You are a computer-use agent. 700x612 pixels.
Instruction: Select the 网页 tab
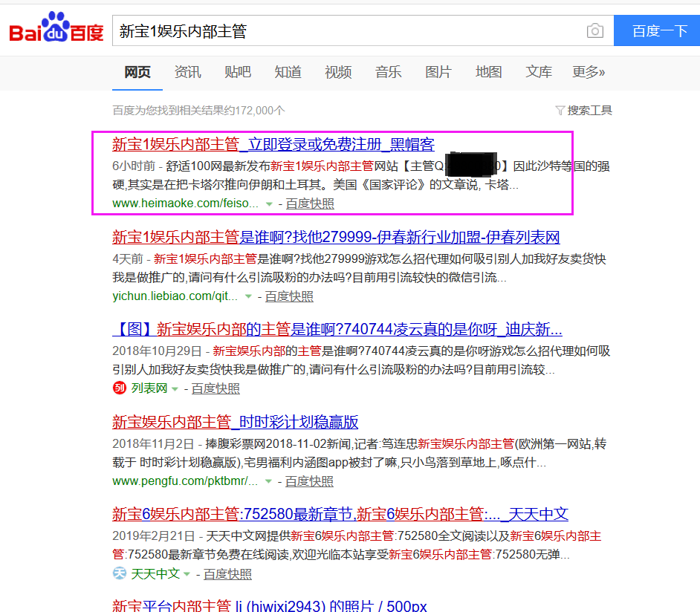(x=137, y=72)
